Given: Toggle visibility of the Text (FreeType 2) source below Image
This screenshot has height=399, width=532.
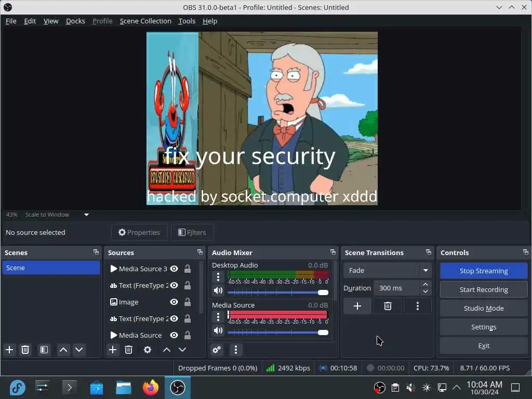Looking at the screenshot, I should (x=174, y=318).
